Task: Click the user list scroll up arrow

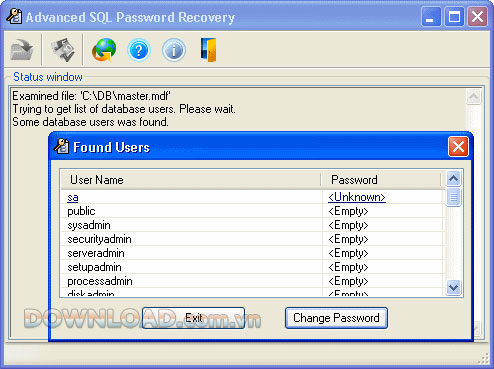Action: (453, 178)
